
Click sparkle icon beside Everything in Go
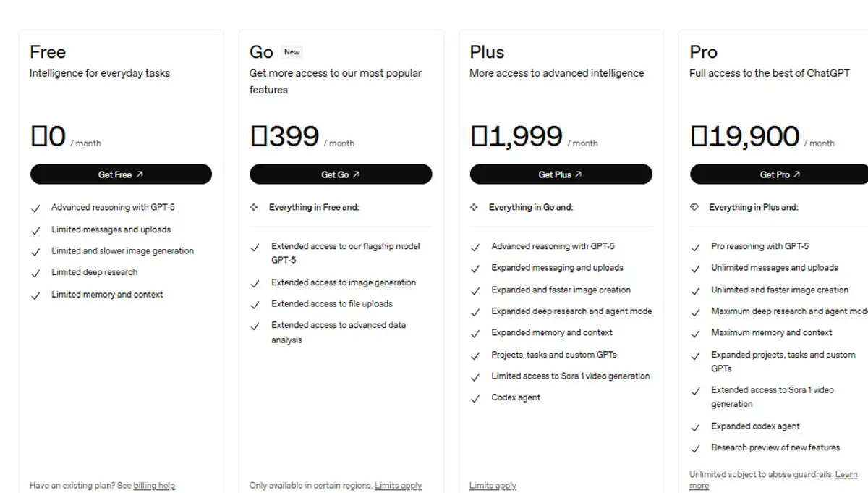[x=474, y=208]
